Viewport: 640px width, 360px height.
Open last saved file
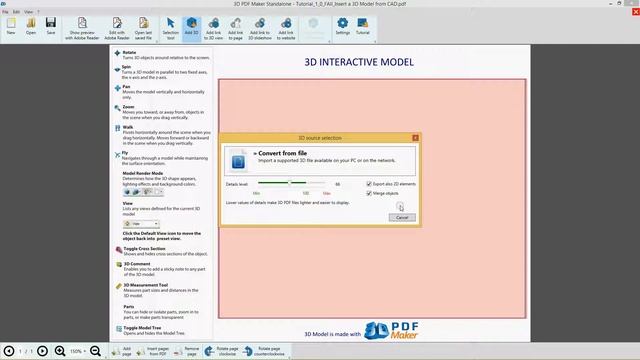143,29
